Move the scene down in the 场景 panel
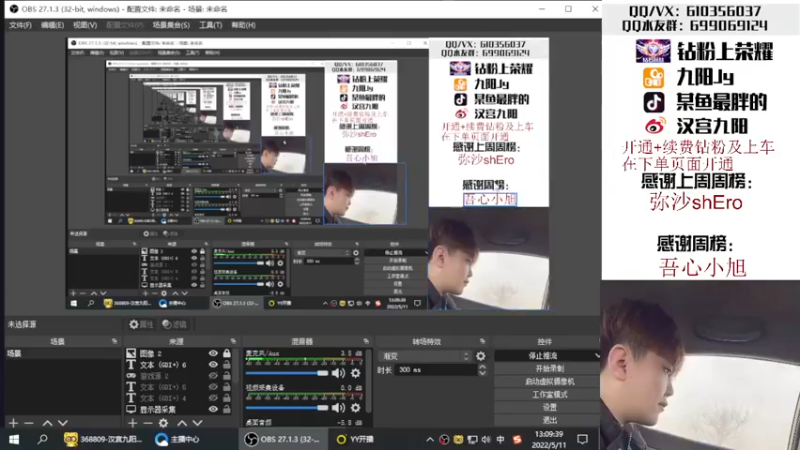 [x=62, y=423]
